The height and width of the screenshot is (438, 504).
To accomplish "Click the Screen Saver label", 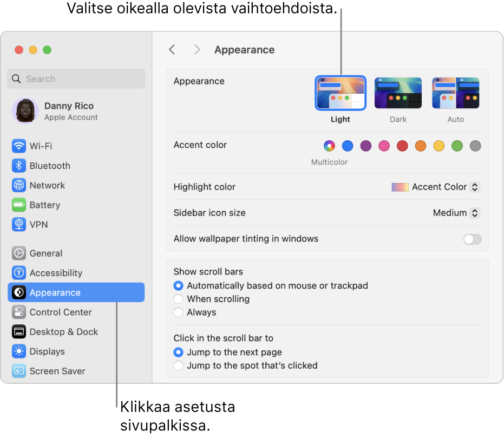I will 57,371.
